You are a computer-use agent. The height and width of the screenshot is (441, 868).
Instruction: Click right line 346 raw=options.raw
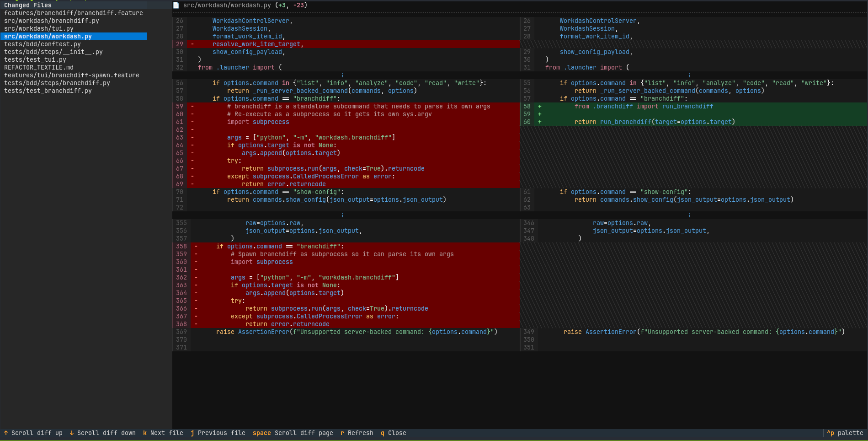click(x=694, y=223)
